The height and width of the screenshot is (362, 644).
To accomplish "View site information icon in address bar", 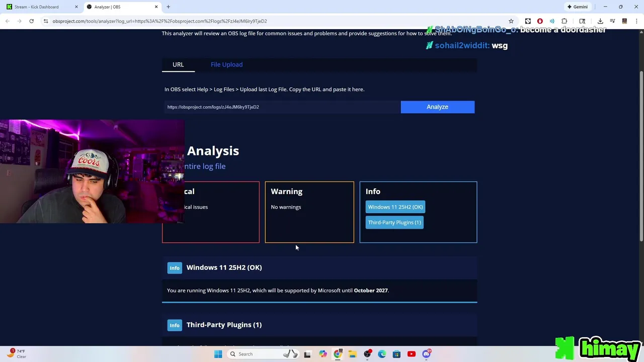I will [46, 21].
